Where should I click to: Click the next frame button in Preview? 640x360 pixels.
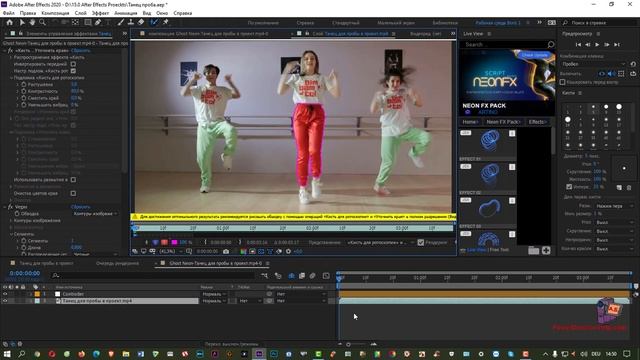point(607,44)
